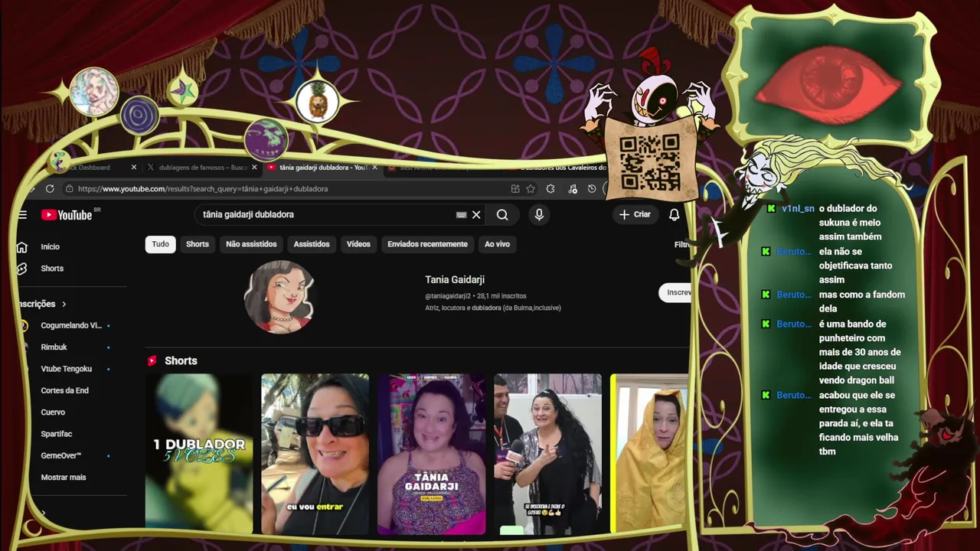
Task: Open the Tania Gaidarji channel name link
Action: point(455,280)
